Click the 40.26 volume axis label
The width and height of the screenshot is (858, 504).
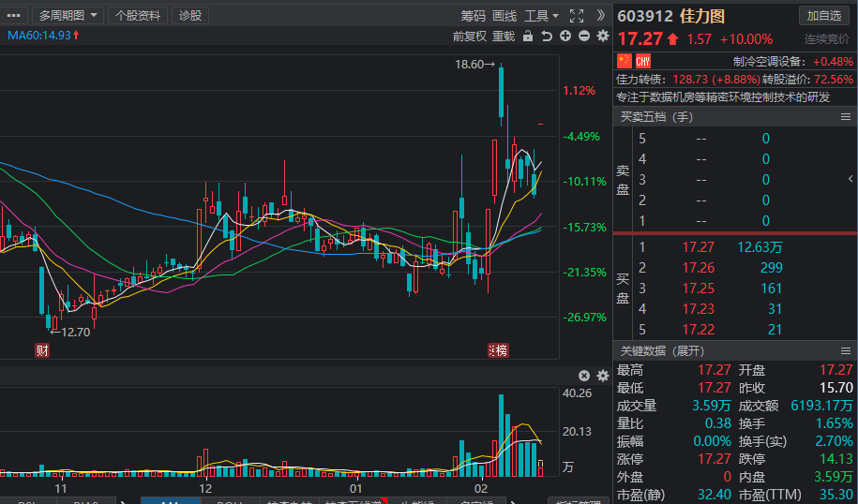[577, 393]
